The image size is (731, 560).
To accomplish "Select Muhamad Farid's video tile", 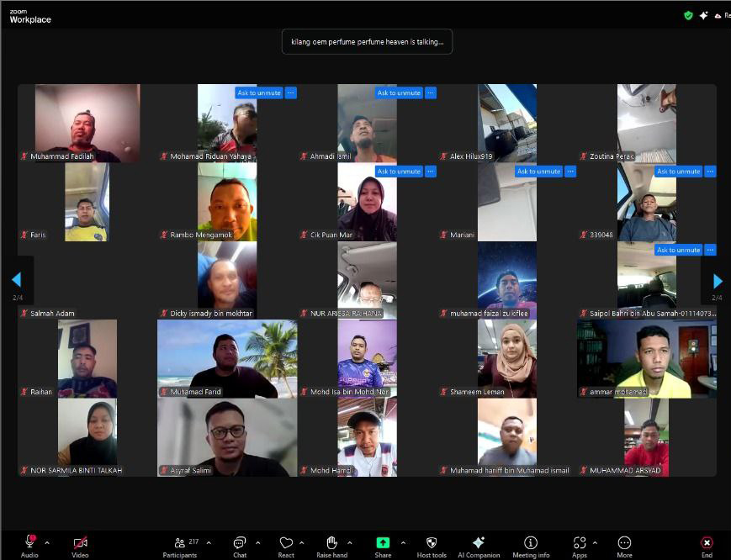I will click(227, 359).
